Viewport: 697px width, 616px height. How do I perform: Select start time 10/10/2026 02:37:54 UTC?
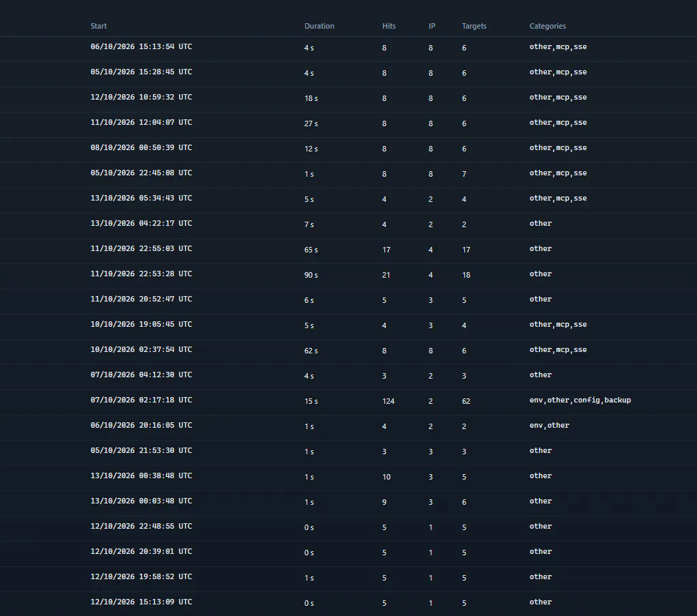(141, 349)
